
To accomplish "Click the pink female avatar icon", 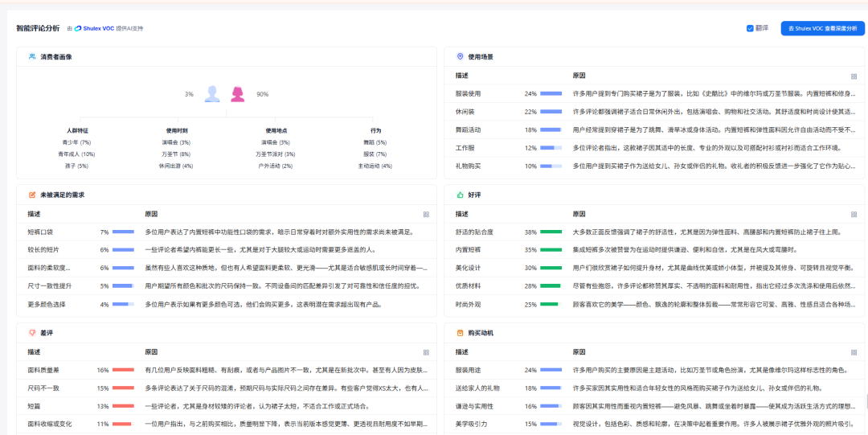I will pos(238,93).
